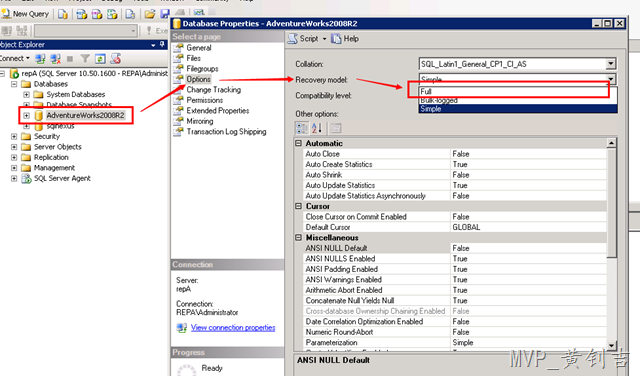Collapse the repA server node
Viewport: 640px width, 376px height.
pos(2,73)
